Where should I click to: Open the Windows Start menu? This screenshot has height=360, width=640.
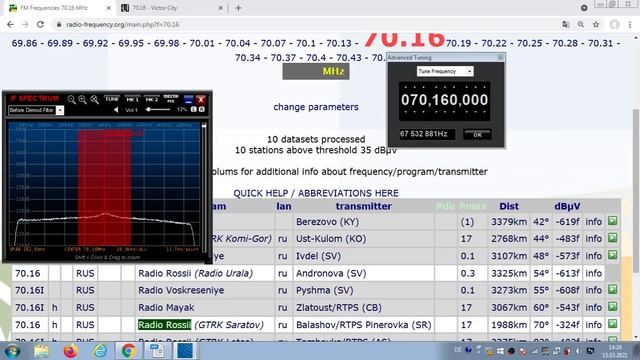pyautogui.click(x=12, y=351)
